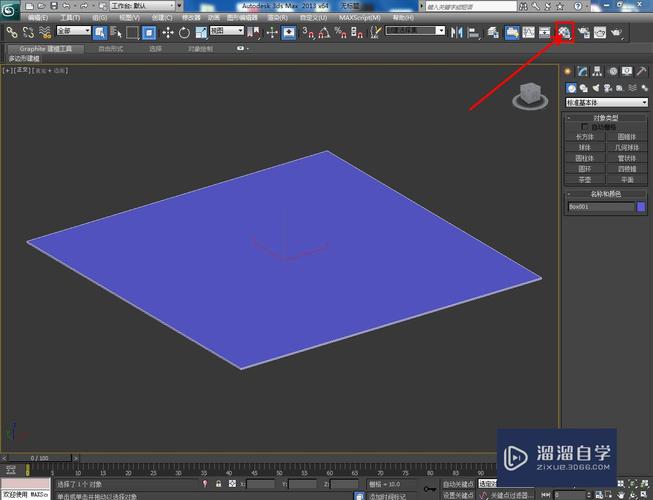The height and width of the screenshot is (500, 653).
Task: Click the Align tool icon
Action: (x=474, y=32)
